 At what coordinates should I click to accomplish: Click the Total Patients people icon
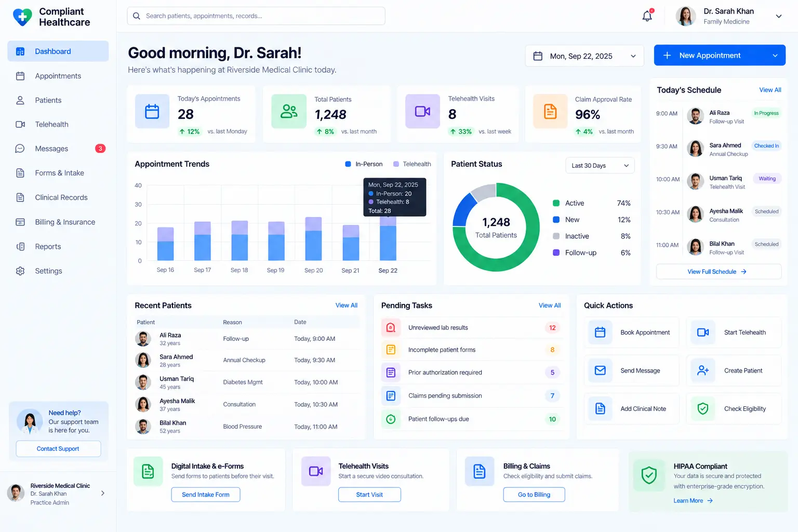[289, 111]
